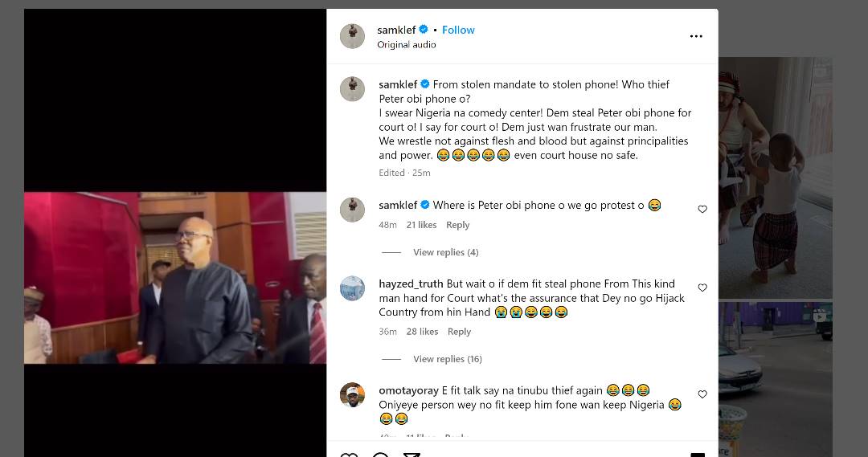This screenshot has height=457, width=868.
Task: Open samklef's profile picture in the header
Action: tap(352, 36)
